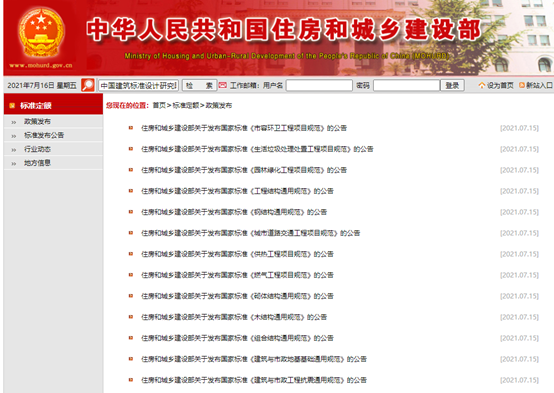The width and height of the screenshot is (554, 393).
Task: Click the date beside 建筑与市政工程抗震通用规范 row
Action: coord(519,380)
